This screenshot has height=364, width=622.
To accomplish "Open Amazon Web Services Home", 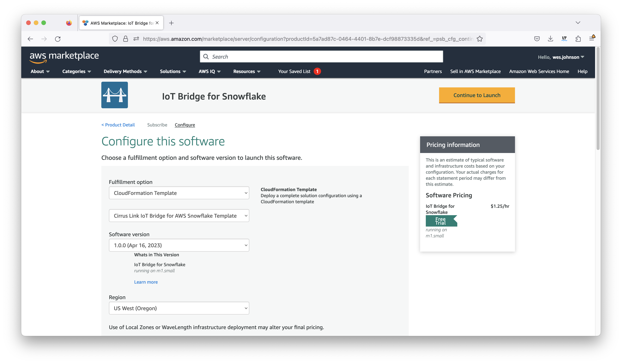I will (x=539, y=71).
